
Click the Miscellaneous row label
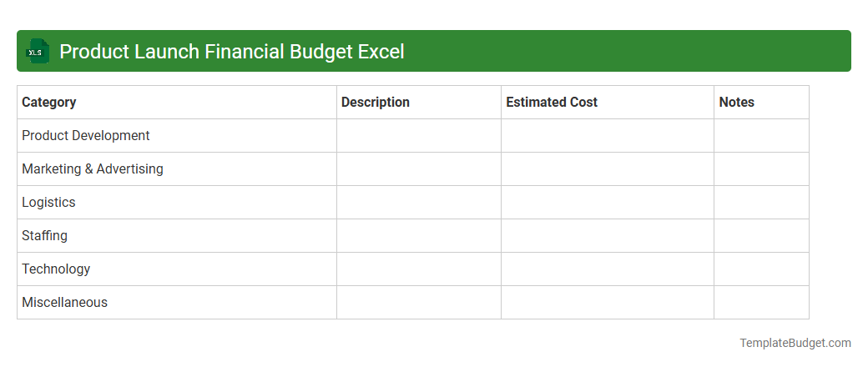click(x=65, y=302)
